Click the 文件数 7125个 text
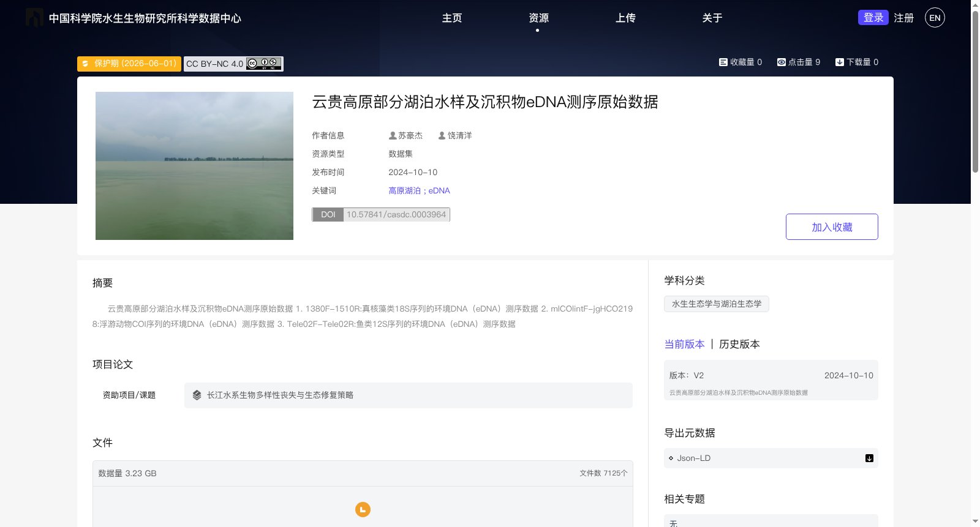 603,474
